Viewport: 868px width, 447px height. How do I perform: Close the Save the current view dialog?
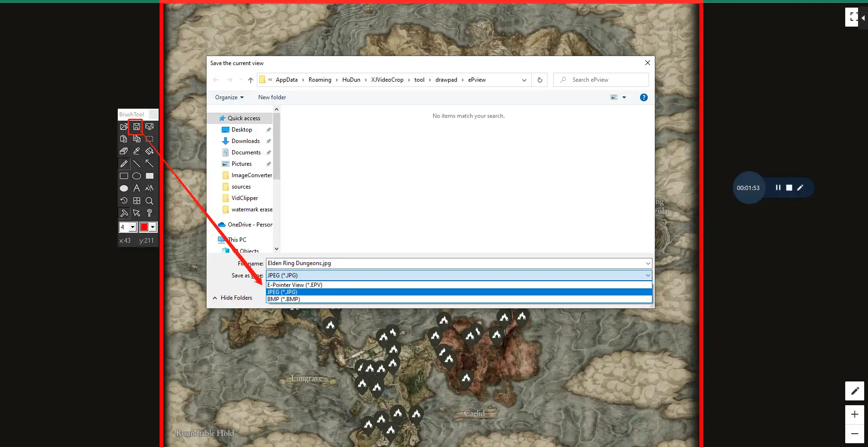(647, 63)
